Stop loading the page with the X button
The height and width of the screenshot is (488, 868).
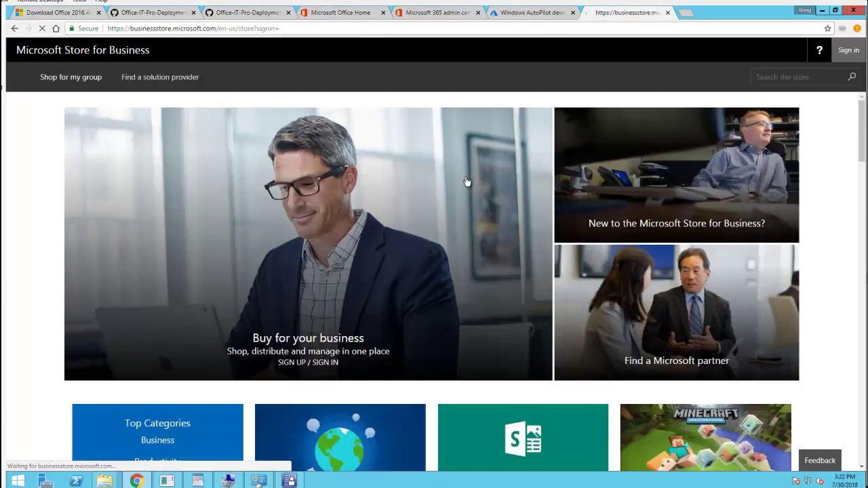pyautogui.click(x=41, y=28)
